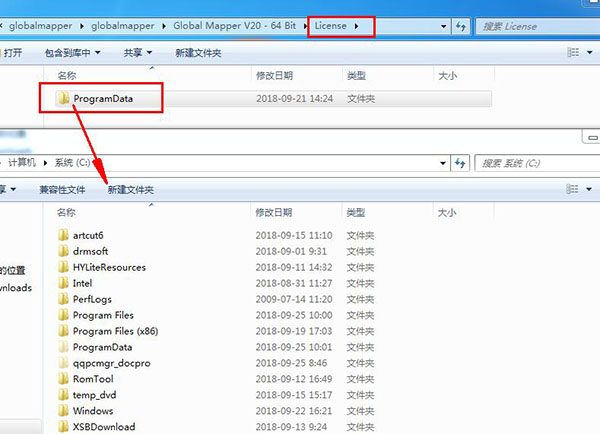Open the 共享 dropdown in toolbar
This screenshot has width=600, height=434.
point(137,53)
